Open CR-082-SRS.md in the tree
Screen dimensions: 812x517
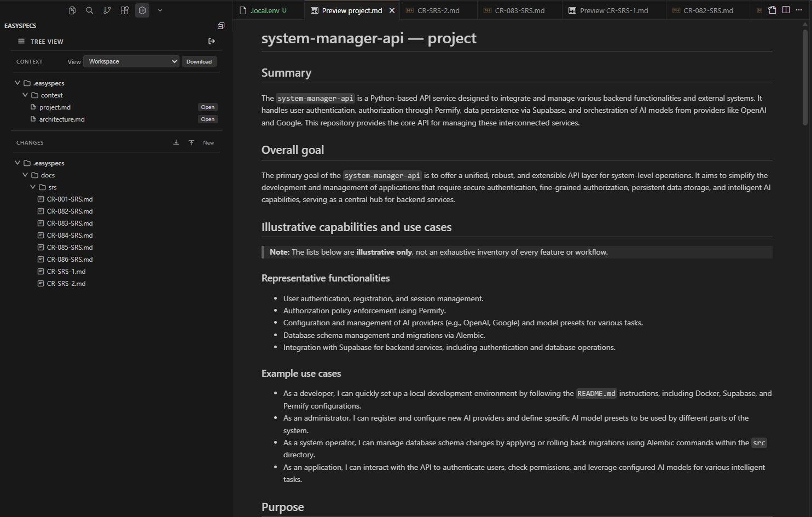coord(69,211)
